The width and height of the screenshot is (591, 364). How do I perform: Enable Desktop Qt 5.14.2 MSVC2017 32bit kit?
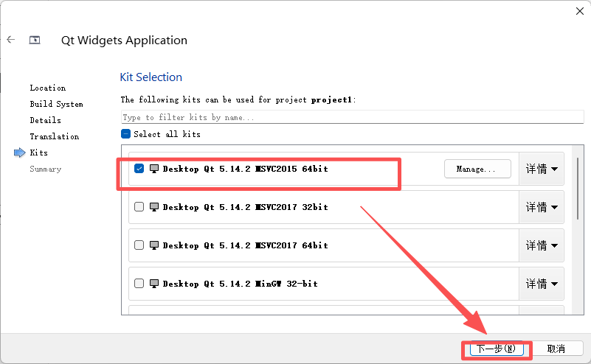click(x=139, y=207)
